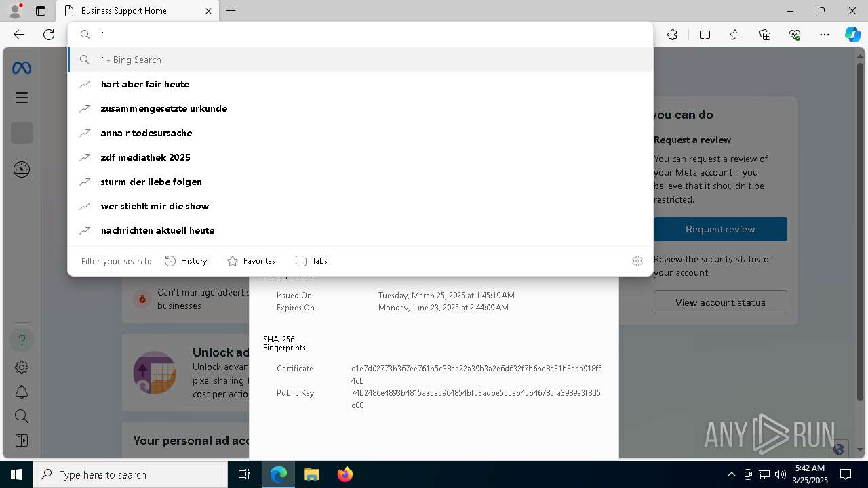
Task: Click the 'Expires On' date value
Action: click(443, 308)
